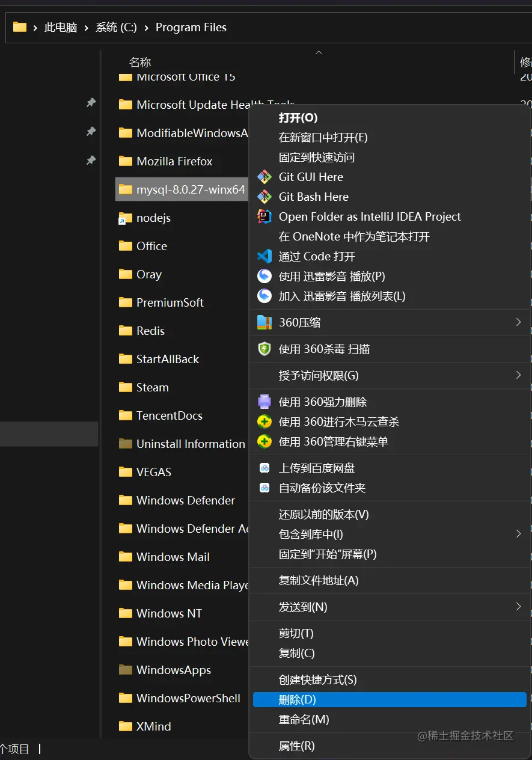Select the Windows Mail folder name
The height and width of the screenshot is (760, 532).
[x=173, y=557]
